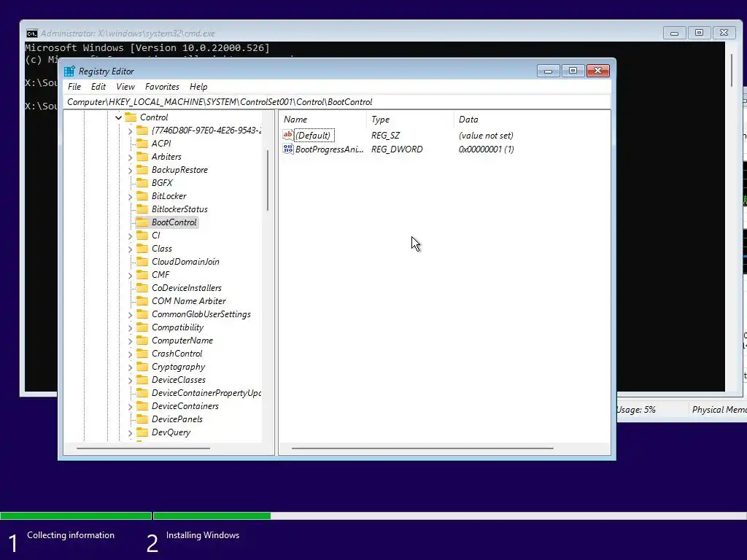The width and height of the screenshot is (747, 560).
Task: Select the CloudDomainJoin folder icon
Action: (142, 262)
